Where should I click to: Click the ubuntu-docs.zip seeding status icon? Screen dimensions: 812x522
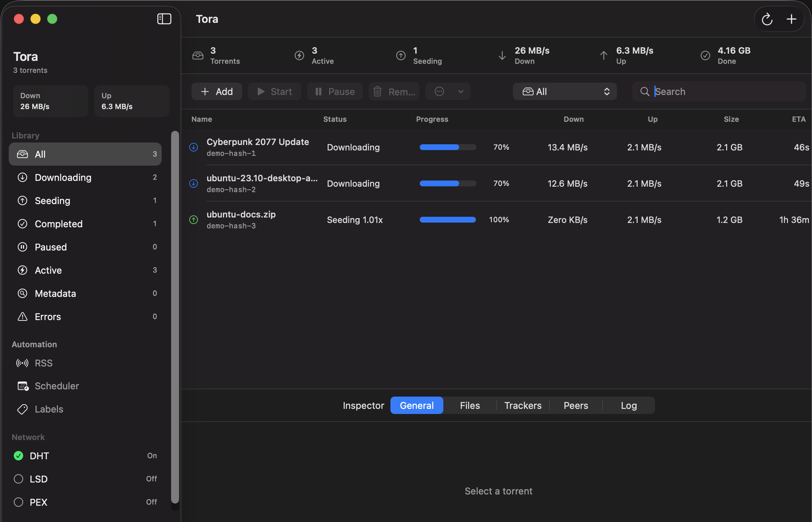coord(194,220)
